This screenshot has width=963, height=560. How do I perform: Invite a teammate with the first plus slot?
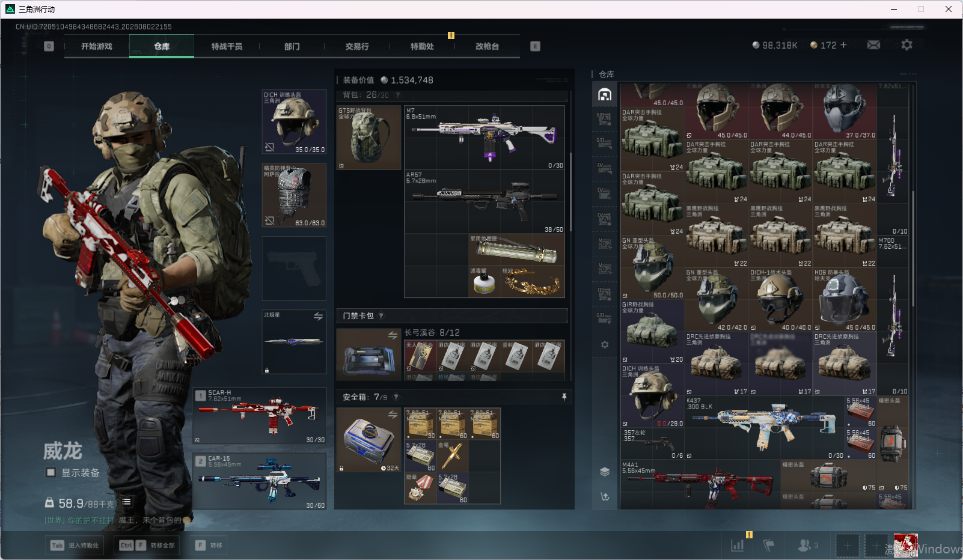click(847, 546)
